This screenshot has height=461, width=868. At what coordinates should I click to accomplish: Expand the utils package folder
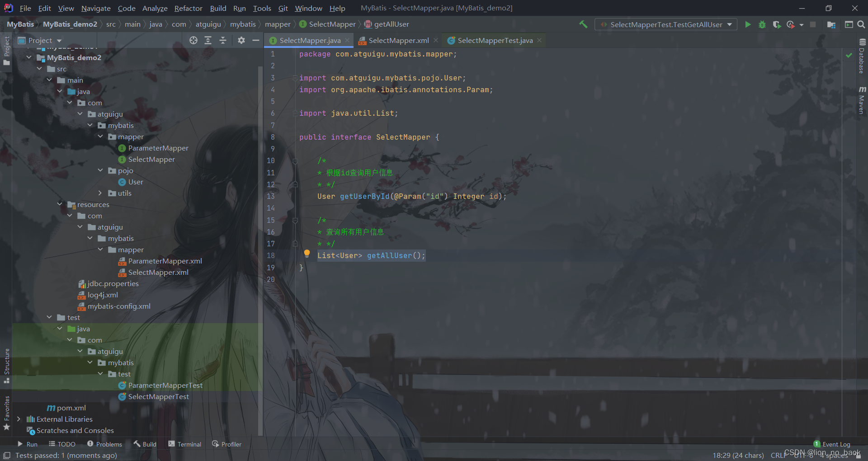tap(100, 193)
